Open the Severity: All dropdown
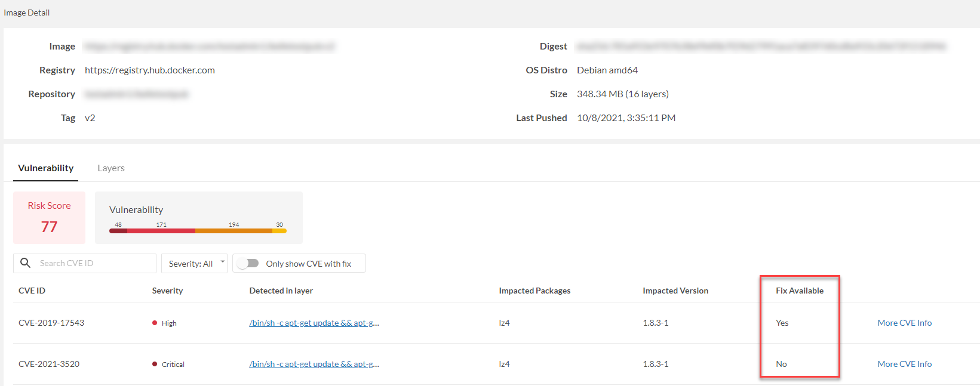This screenshot has height=386, width=980. (x=194, y=264)
